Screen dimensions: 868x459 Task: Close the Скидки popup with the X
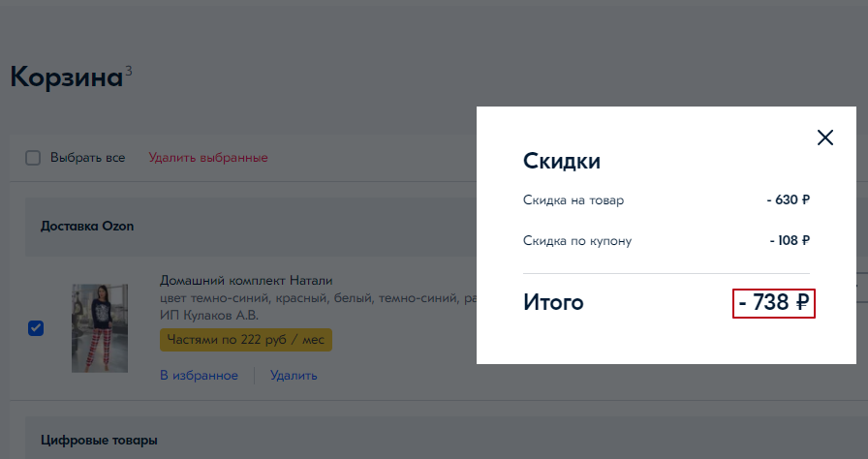click(x=825, y=138)
